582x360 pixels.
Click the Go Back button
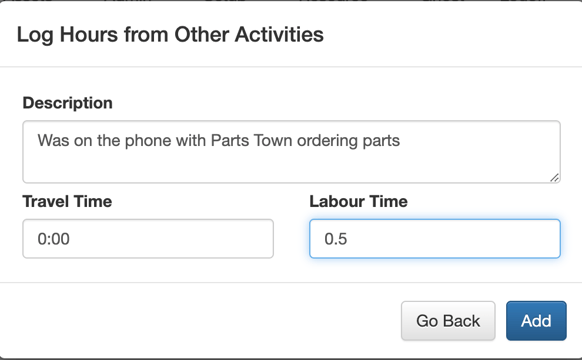(448, 321)
